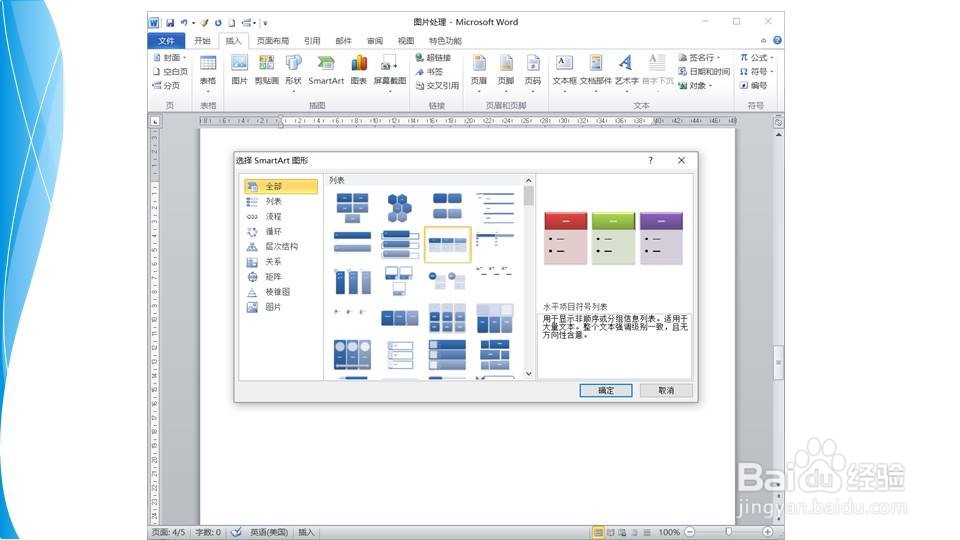Click the layout gallery scroll down arrow
Screen dimensions: 960x540
click(x=529, y=373)
